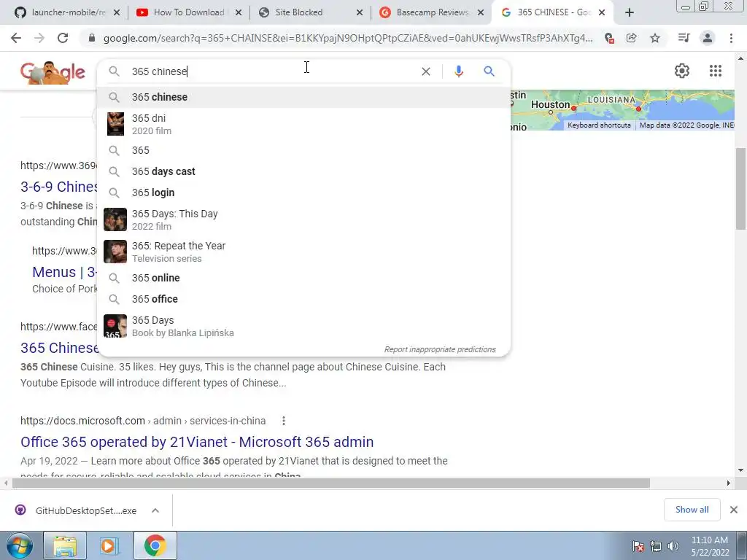Open Windows Start menu
This screenshot has width=747, height=560.
point(19,545)
